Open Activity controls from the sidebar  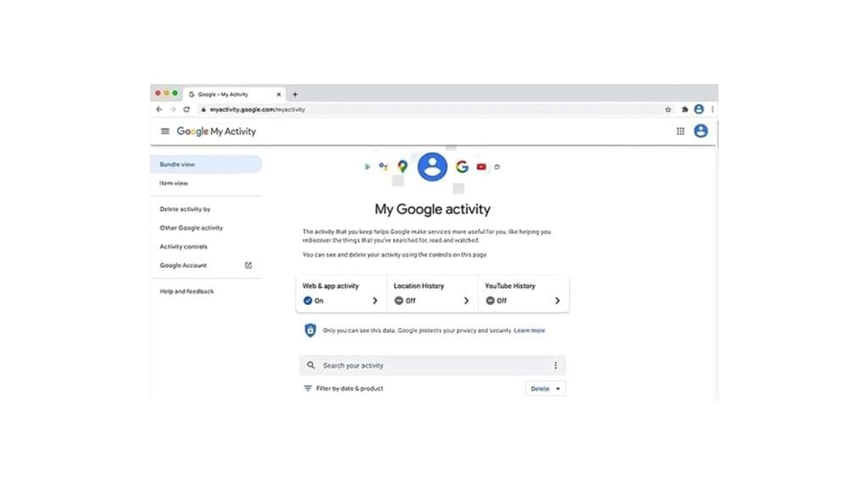point(184,247)
